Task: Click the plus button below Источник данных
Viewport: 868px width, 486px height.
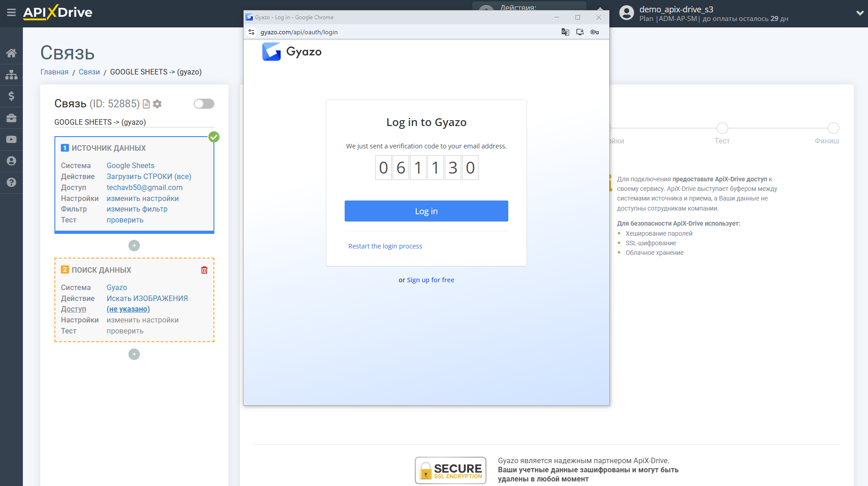Action: tap(134, 245)
